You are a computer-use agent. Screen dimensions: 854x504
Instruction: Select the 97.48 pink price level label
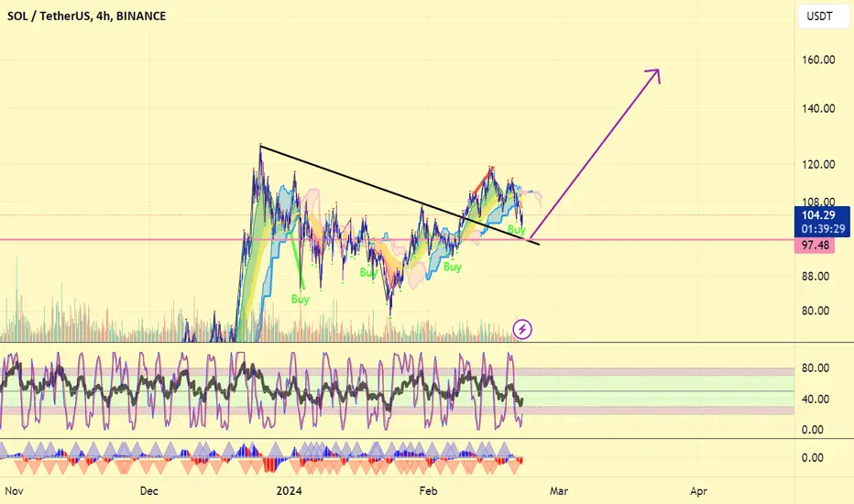[x=815, y=246]
